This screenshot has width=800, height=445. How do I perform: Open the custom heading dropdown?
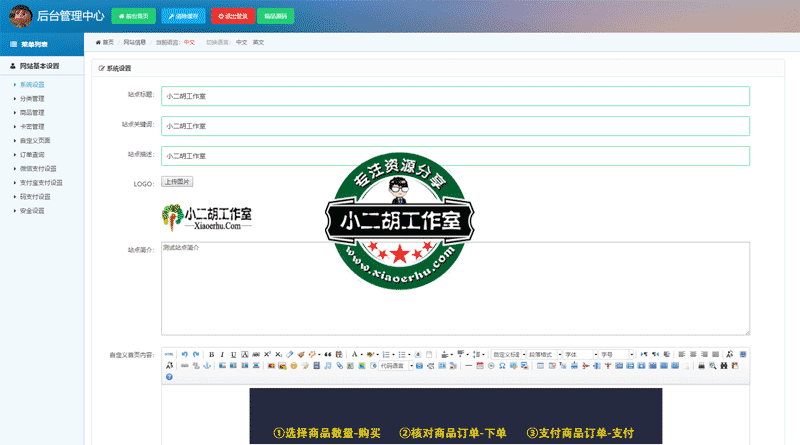tap(508, 354)
